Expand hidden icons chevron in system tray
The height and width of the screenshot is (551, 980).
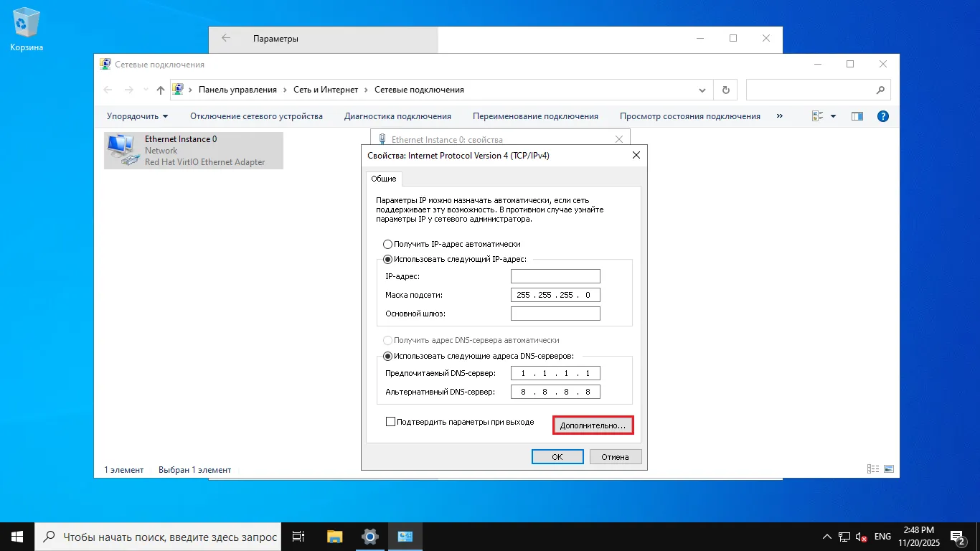pyautogui.click(x=826, y=536)
